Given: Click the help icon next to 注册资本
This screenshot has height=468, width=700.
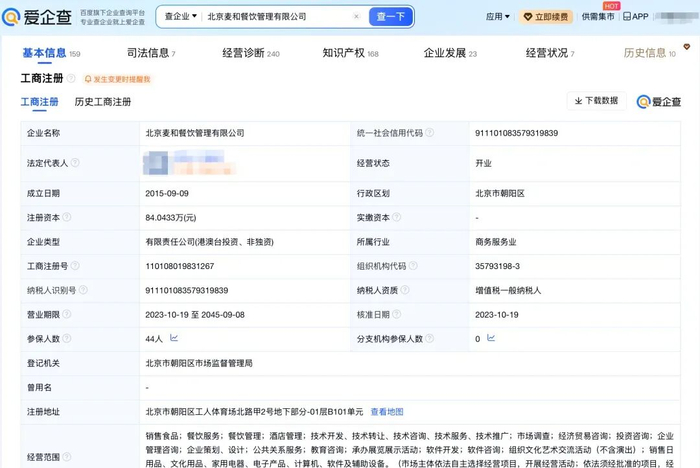Looking at the screenshot, I should pyautogui.click(x=67, y=217).
